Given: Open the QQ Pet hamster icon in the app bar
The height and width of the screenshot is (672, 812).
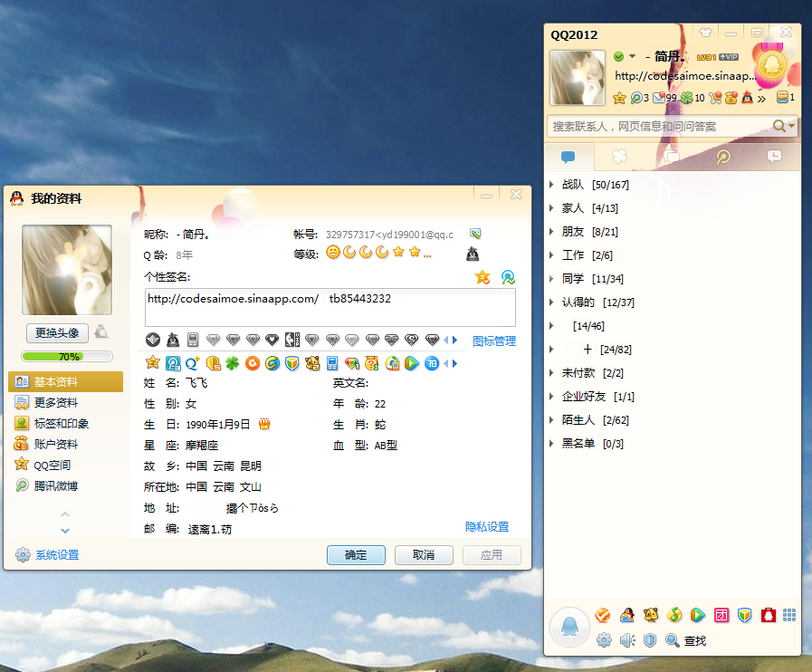Looking at the screenshot, I should [651, 615].
